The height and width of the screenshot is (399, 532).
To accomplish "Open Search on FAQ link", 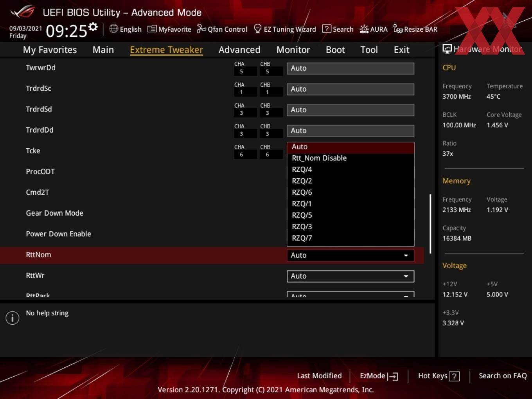I will point(503,376).
